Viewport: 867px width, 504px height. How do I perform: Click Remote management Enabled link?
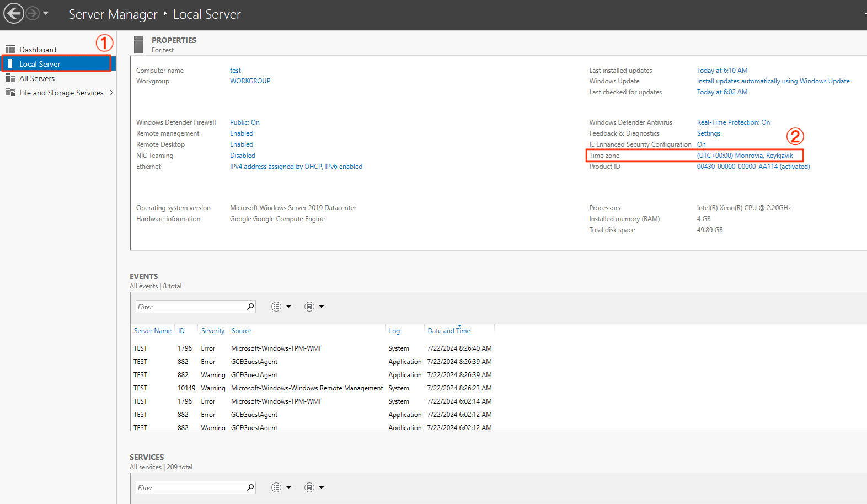(242, 133)
